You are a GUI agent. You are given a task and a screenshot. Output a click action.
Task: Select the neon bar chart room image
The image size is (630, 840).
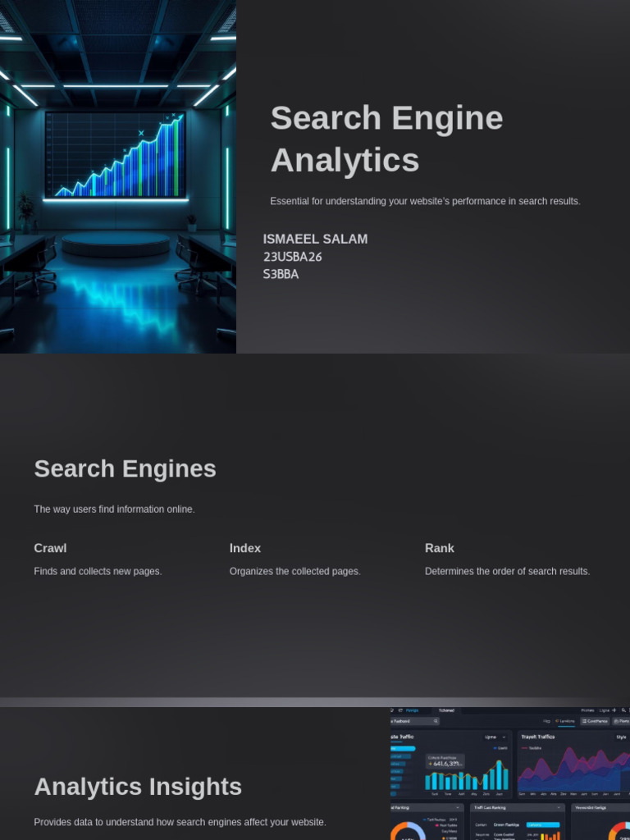(118, 177)
